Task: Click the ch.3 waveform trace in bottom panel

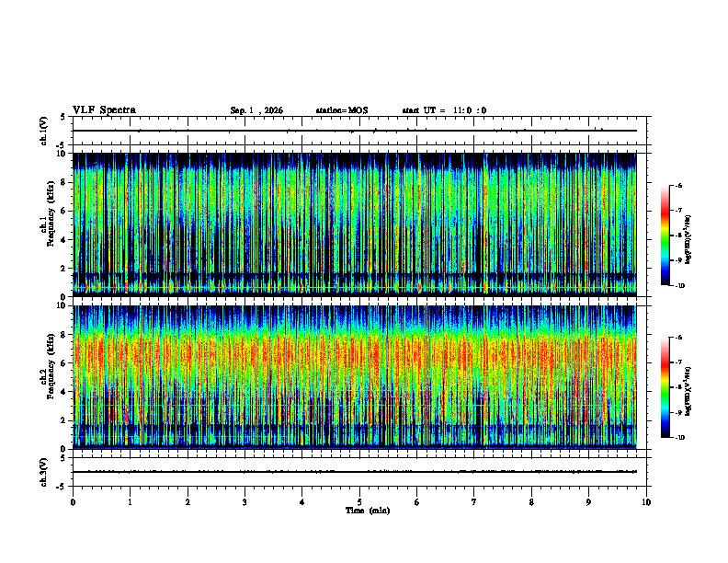Action: click(355, 472)
